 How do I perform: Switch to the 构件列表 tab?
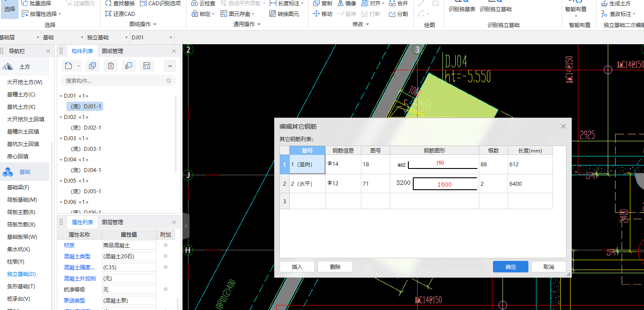coord(82,51)
